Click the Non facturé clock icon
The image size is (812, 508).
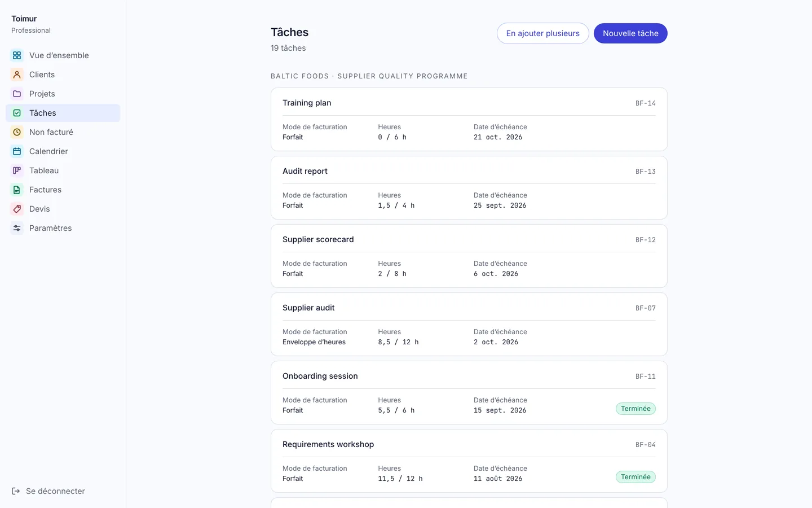coord(17,132)
